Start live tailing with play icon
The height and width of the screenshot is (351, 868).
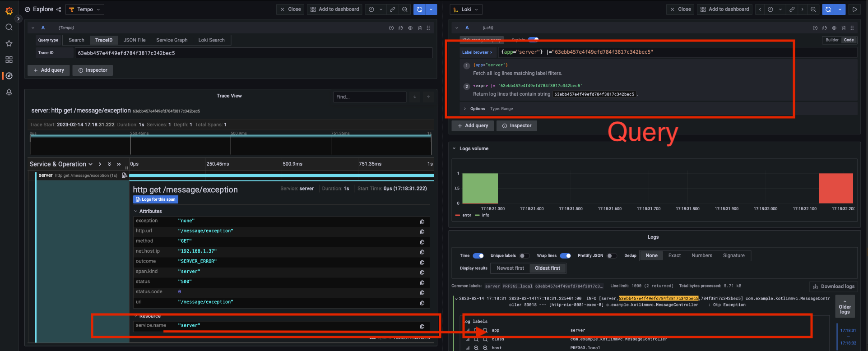pyautogui.click(x=854, y=9)
